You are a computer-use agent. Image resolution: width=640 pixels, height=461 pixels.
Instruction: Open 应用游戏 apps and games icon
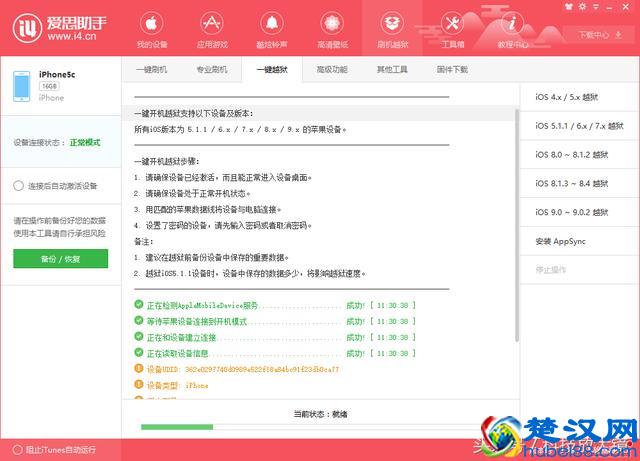click(211, 23)
